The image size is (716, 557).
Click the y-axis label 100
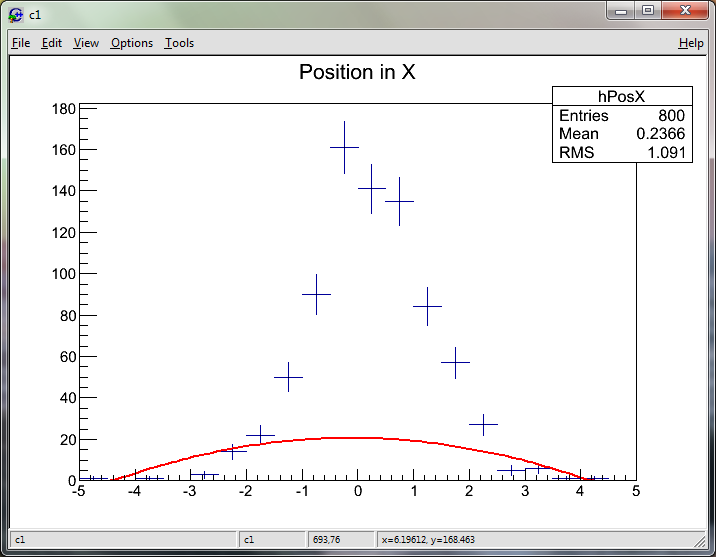point(64,273)
